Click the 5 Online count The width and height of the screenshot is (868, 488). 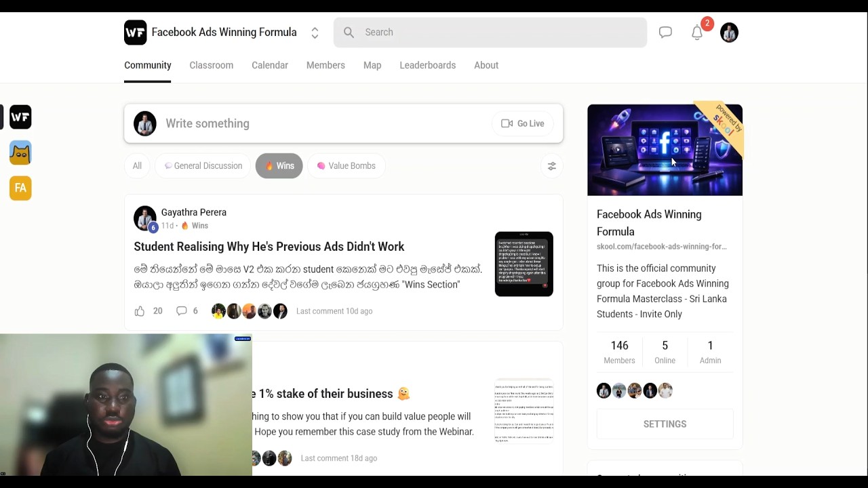(665, 352)
